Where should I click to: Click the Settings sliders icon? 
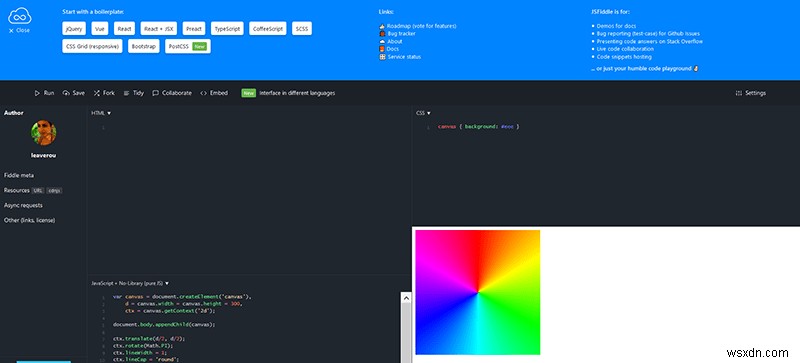point(739,93)
